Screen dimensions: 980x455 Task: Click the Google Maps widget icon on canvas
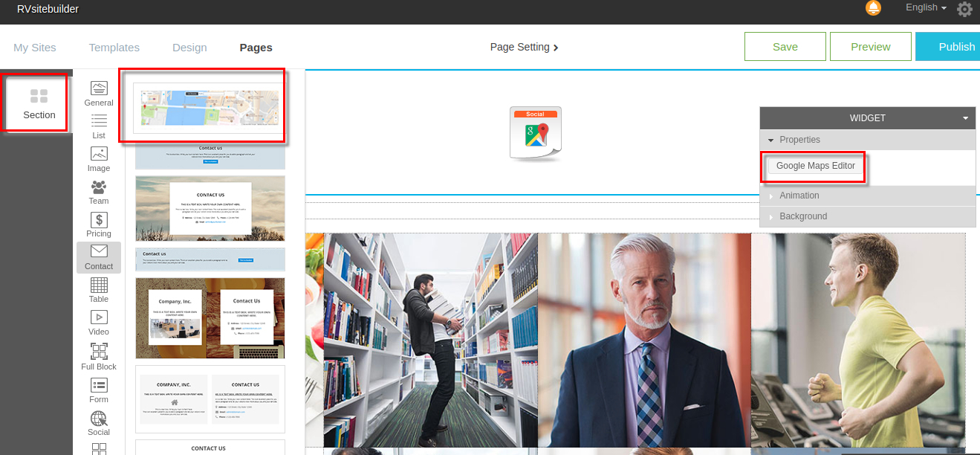[x=535, y=133]
